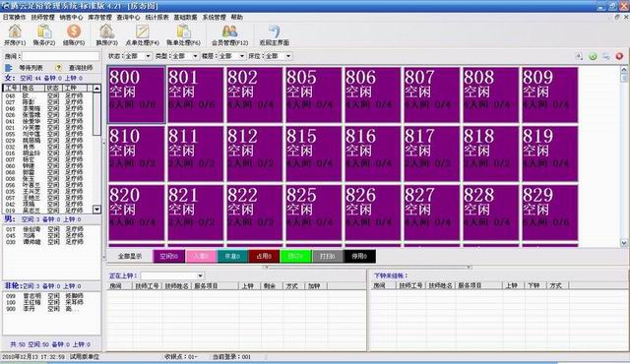Select technician row 016
The height and width of the screenshot is (364, 630).
[x=47, y=153]
